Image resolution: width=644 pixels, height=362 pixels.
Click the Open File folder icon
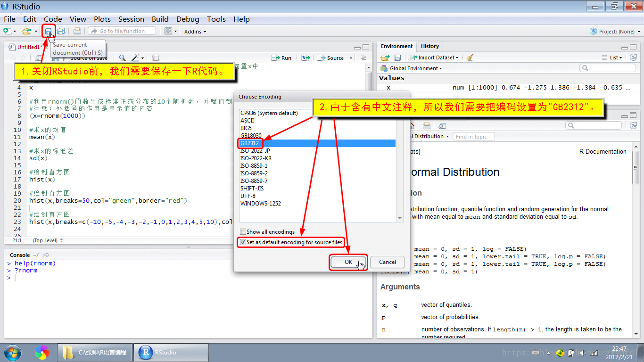pyautogui.click(x=27, y=31)
